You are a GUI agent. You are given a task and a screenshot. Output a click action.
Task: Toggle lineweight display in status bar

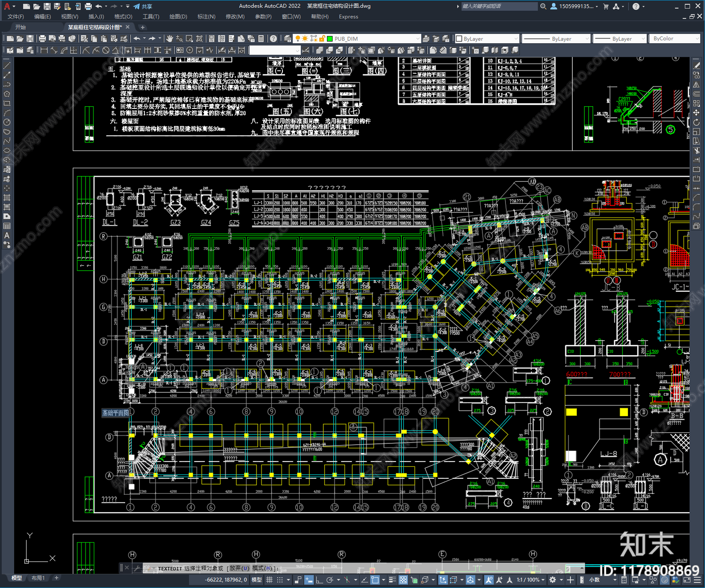392,580
